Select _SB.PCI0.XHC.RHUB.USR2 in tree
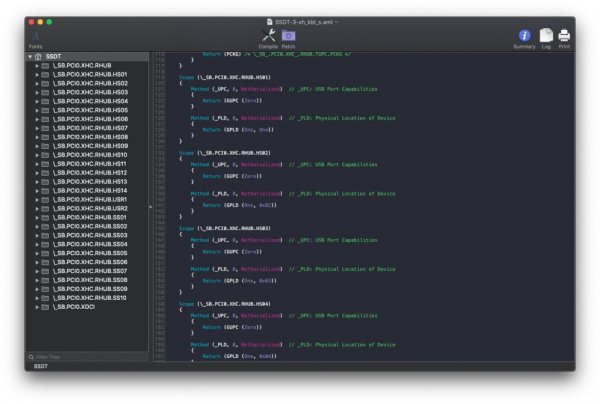Screen dimensions: 600x404 90,209
